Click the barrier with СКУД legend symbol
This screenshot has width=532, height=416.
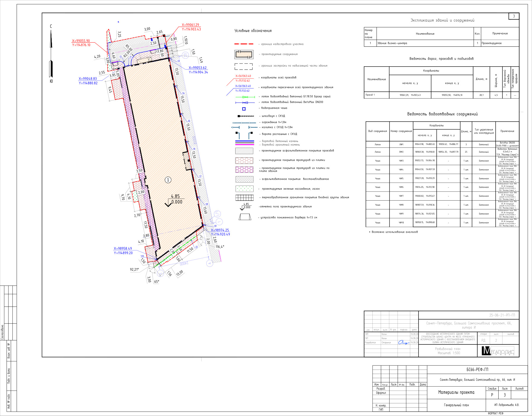(246, 116)
